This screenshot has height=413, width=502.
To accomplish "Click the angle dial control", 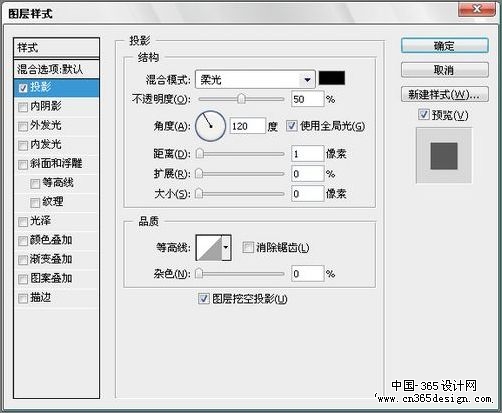I will 211,126.
